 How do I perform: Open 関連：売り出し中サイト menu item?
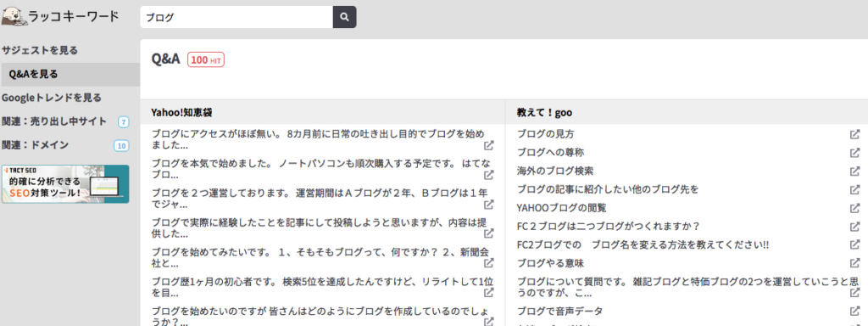click(54, 121)
